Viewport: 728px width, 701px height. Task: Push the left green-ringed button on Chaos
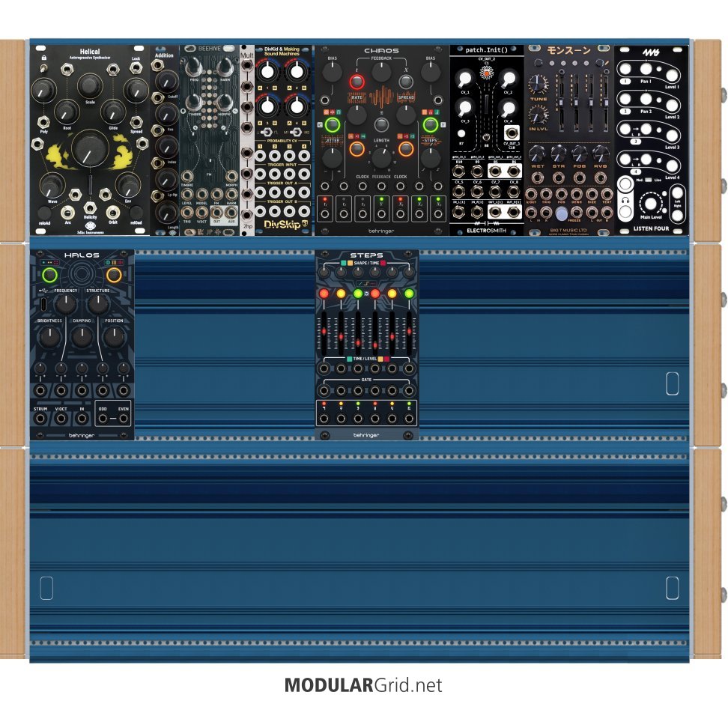click(x=332, y=124)
